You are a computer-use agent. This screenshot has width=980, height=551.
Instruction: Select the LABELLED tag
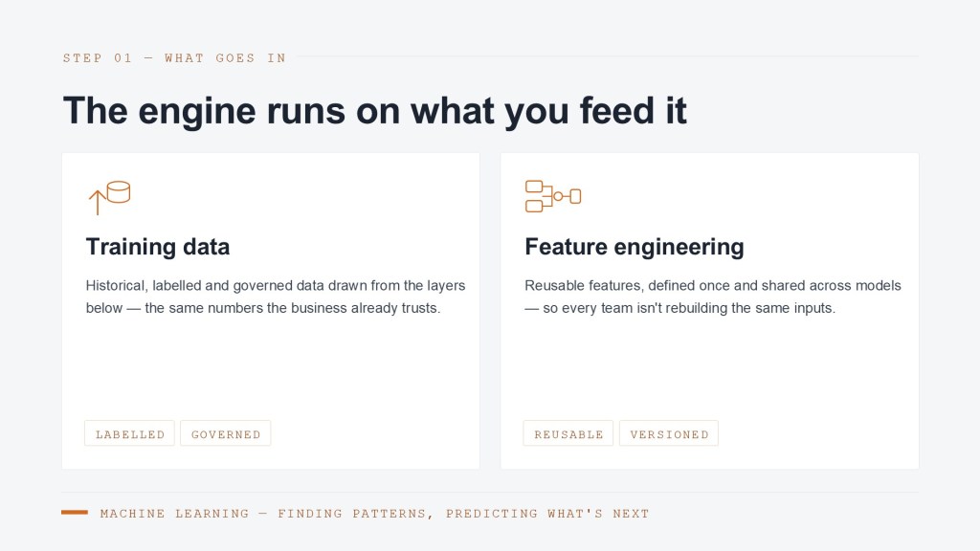[x=129, y=433]
